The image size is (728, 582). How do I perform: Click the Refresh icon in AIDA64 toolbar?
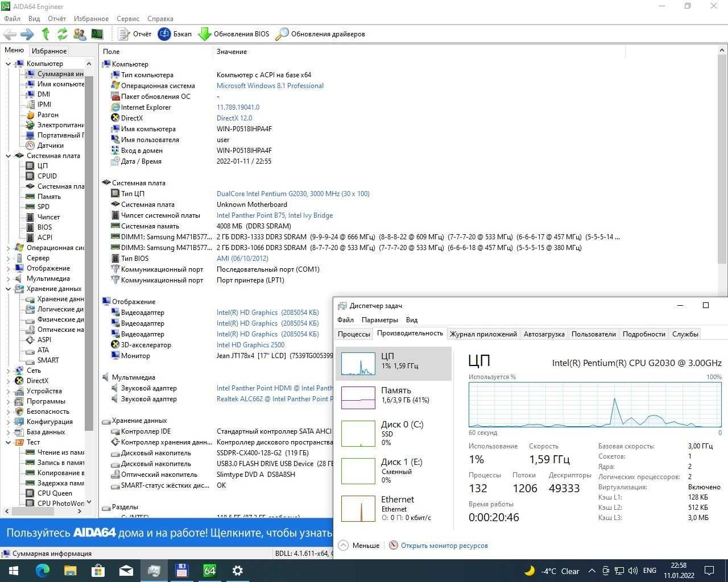pos(62,34)
